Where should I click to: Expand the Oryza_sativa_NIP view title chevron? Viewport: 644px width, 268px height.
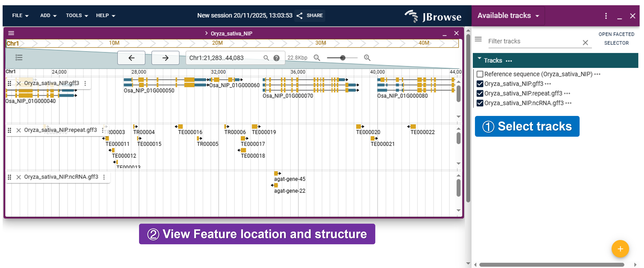[x=206, y=33]
